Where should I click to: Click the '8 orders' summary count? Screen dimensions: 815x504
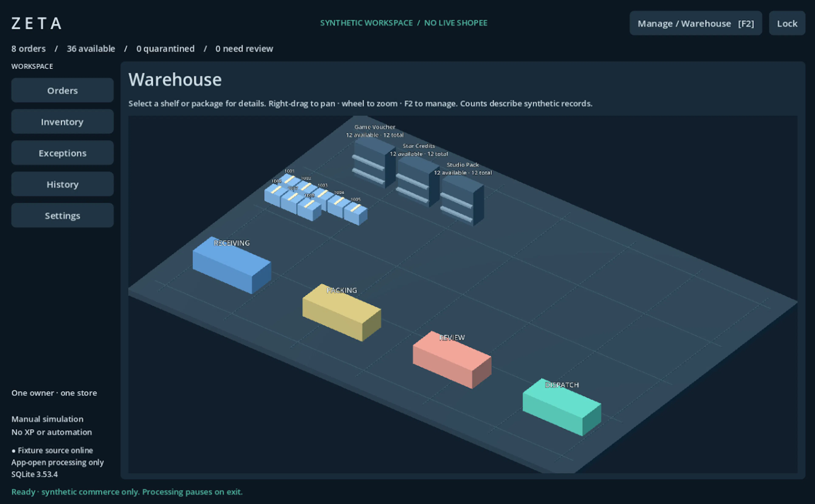[28, 49]
